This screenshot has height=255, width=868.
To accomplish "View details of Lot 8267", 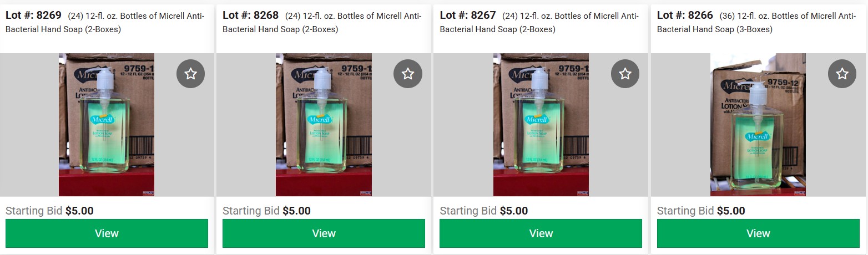I will [x=541, y=233].
